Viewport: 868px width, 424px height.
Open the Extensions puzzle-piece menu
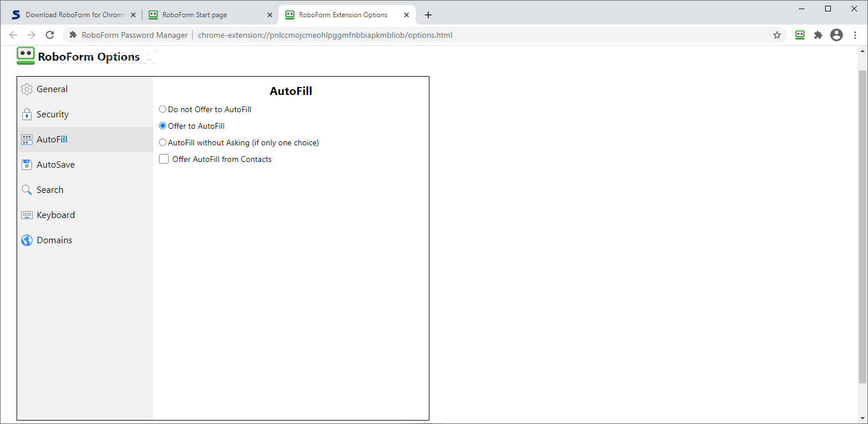click(x=818, y=35)
